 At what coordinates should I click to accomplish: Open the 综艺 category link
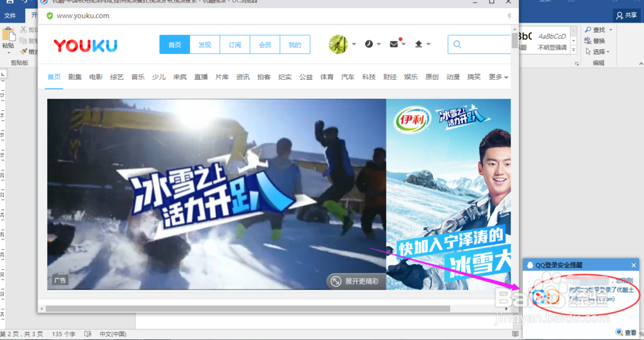(117, 77)
